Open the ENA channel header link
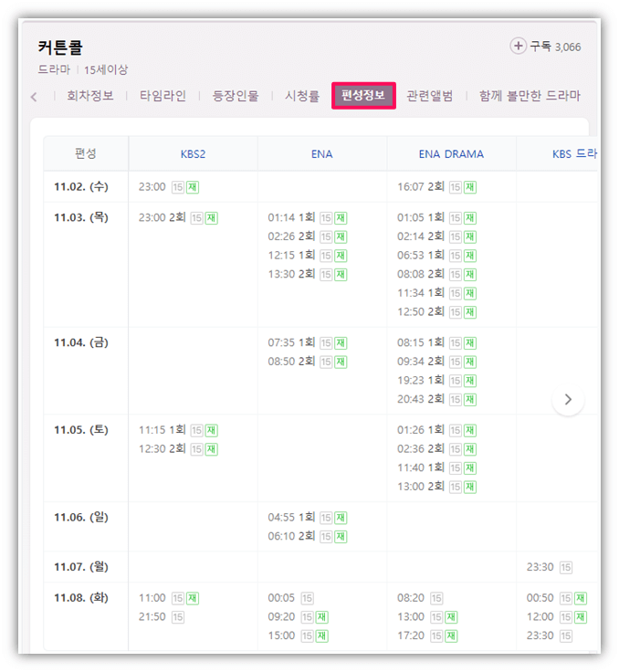The height and width of the screenshot is (672, 619). click(x=322, y=154)
